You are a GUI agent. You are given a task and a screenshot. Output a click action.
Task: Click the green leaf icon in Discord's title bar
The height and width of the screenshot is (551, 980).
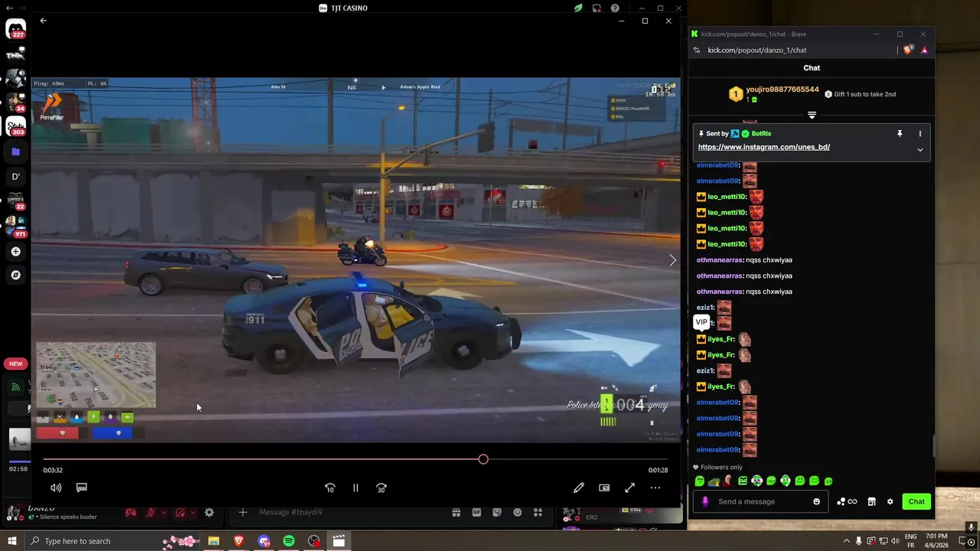click(x=578, y=8)
